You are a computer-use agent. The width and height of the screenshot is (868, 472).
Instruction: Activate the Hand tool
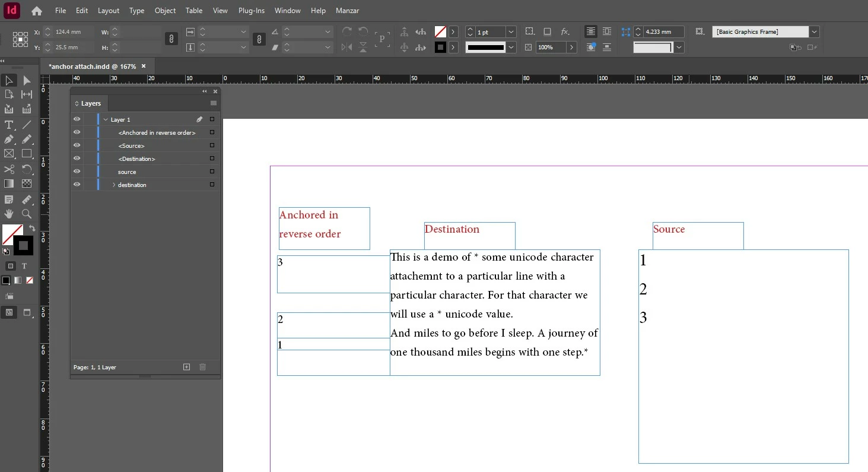9,214
